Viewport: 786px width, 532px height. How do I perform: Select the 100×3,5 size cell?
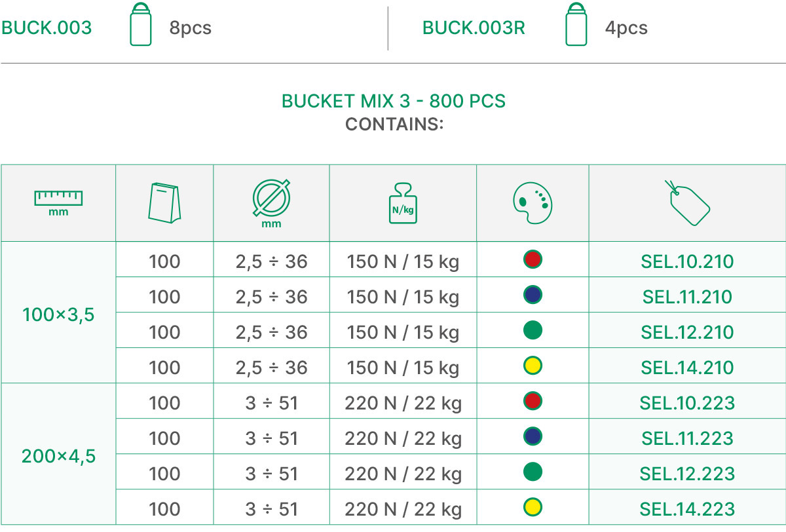[58, 314]
